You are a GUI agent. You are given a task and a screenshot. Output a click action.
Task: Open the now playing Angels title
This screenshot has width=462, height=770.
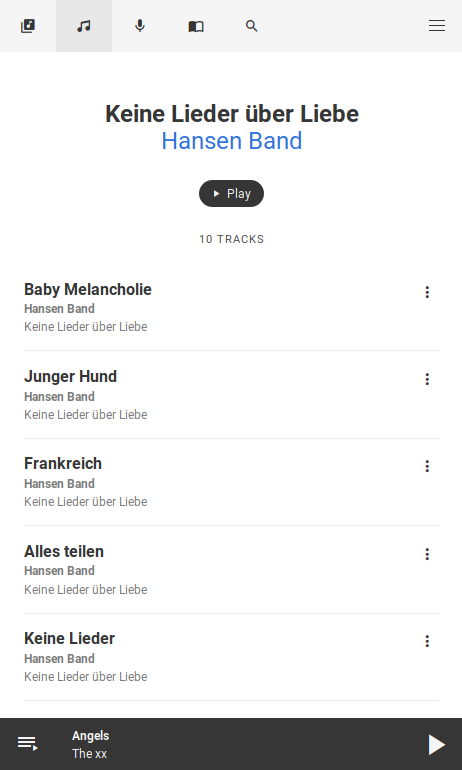91,736
